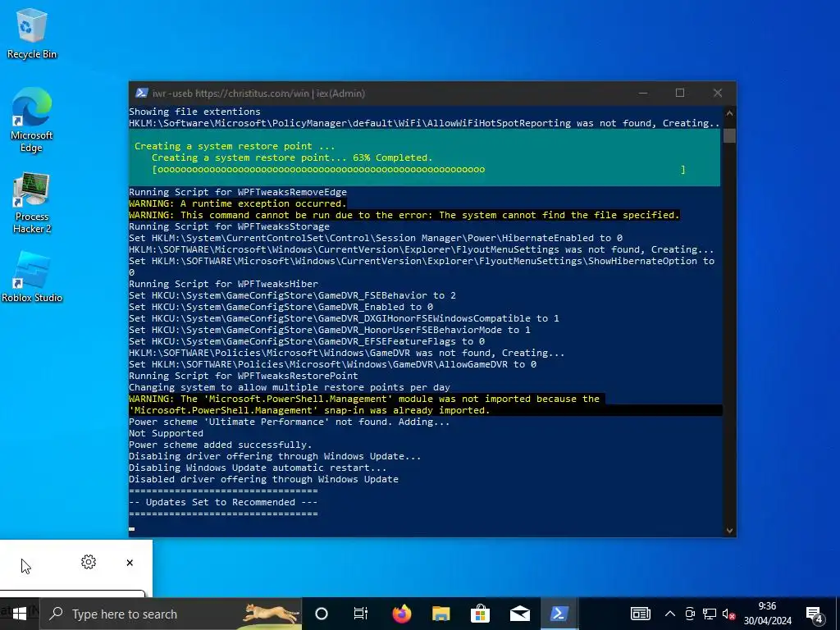
Task: Click the settings gear in the popup
Action: [89, 561]
